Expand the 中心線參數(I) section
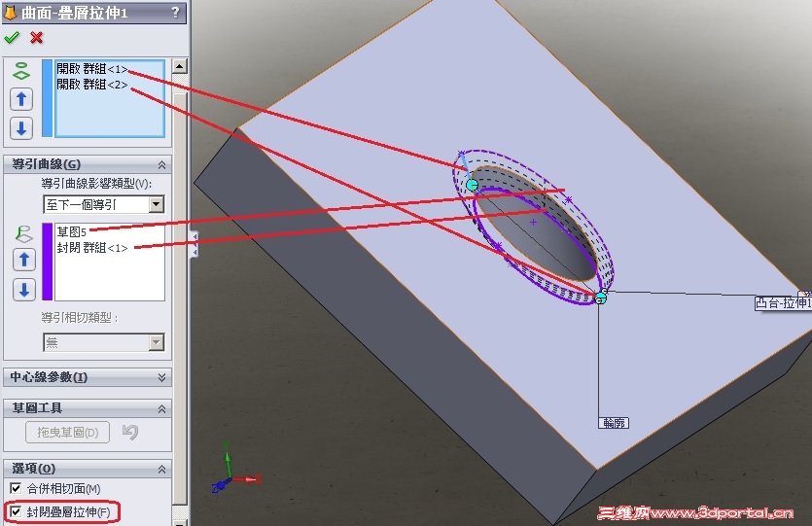 coord(161,377)
